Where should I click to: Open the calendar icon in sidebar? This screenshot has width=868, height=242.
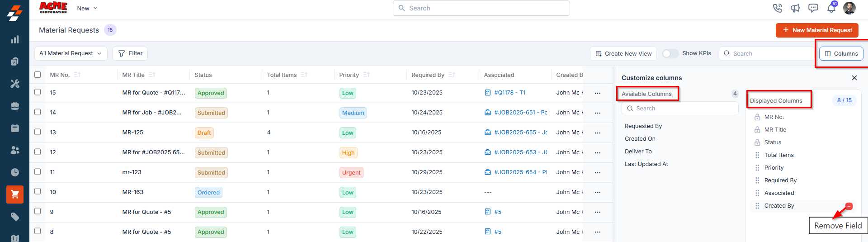pyautogui.click(x=15, y=128)
